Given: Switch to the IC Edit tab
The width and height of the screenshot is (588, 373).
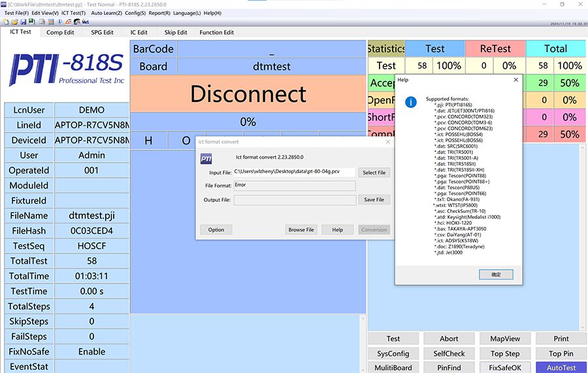Looking at the screenshot, I should [x=139, y=33].
